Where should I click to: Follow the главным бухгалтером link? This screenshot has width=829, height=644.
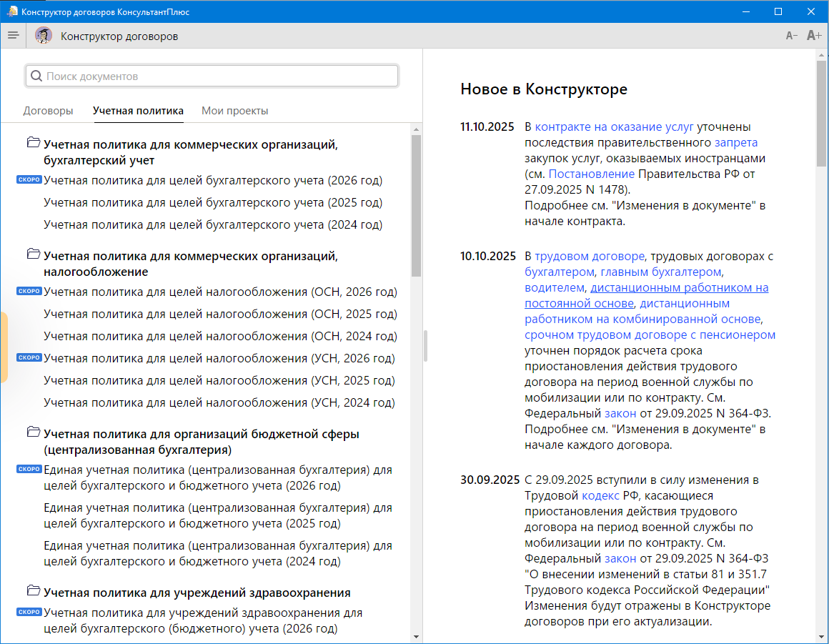tap(661, 272)
